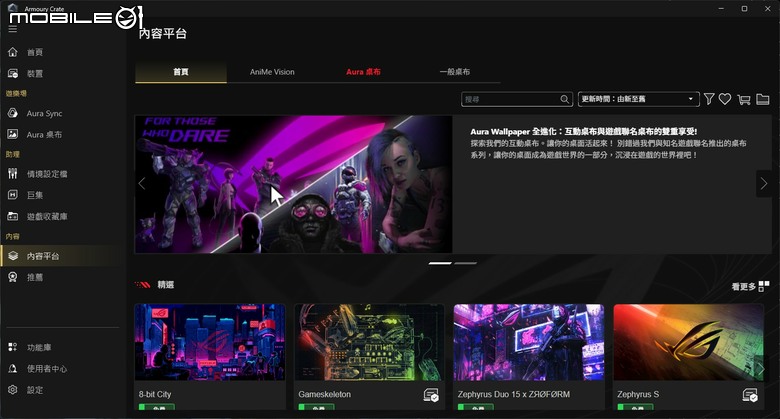Open the folder library icon

click(x=763, y=99)
